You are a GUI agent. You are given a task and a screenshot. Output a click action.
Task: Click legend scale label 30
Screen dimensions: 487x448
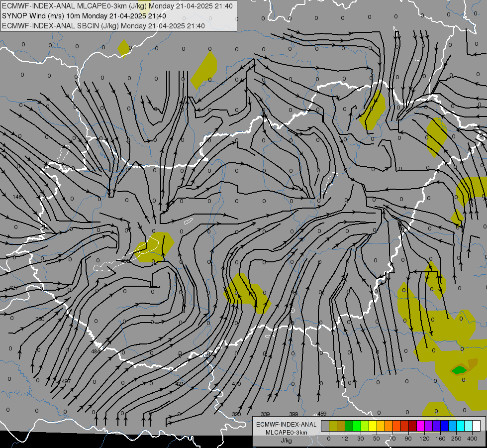(x=361, y=439)
